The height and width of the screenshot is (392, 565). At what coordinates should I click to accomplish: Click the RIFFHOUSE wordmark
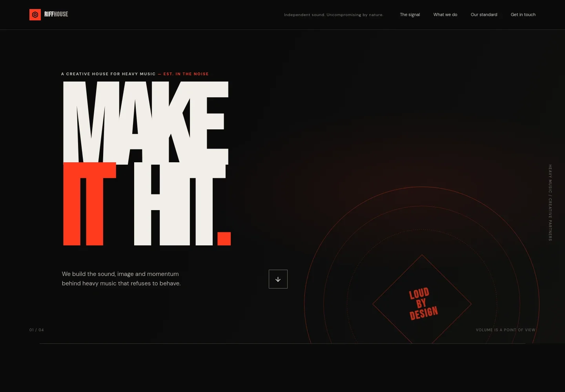(56, 14)
